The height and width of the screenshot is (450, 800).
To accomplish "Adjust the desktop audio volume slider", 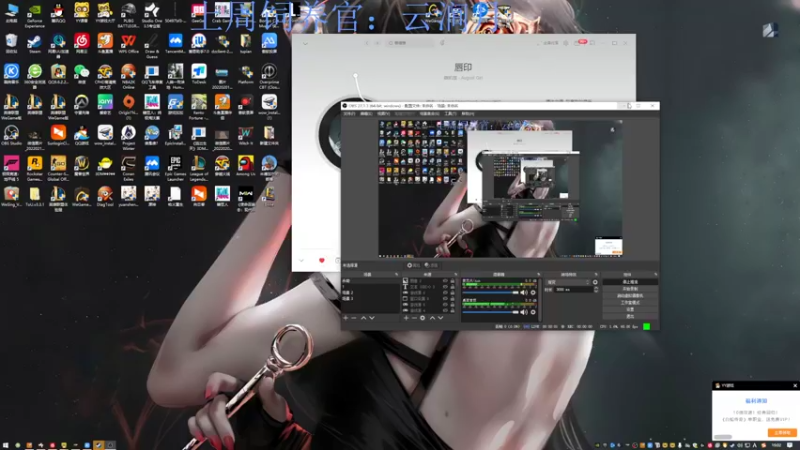I will click(490, 312).
